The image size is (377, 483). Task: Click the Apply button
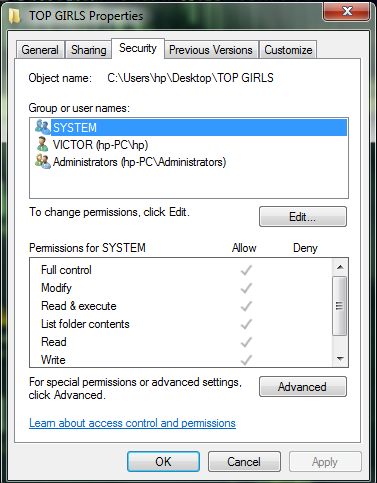point(325,462)
